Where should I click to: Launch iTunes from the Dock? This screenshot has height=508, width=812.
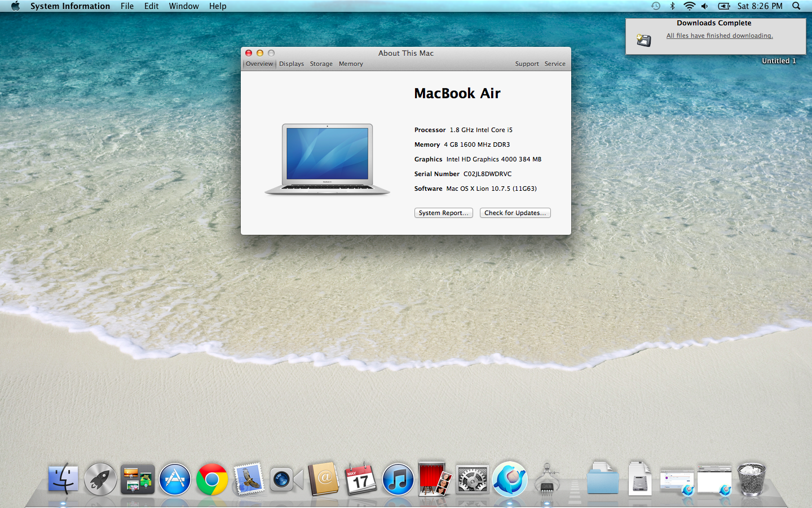click(398, 479)
